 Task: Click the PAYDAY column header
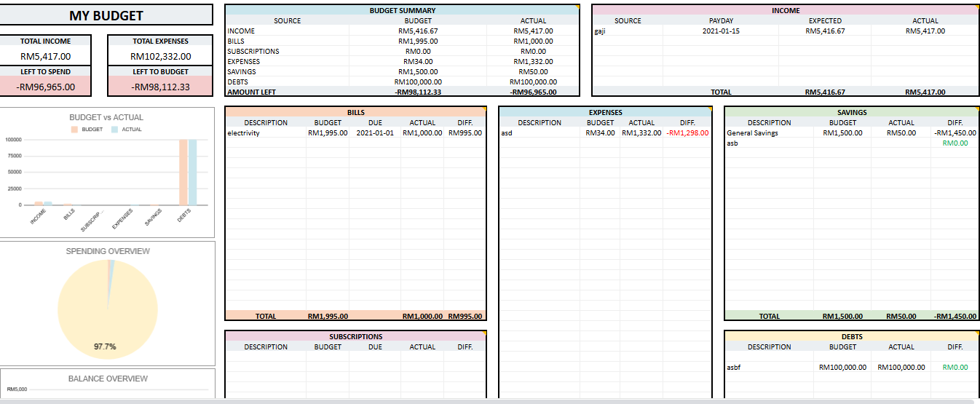[721, 21]
